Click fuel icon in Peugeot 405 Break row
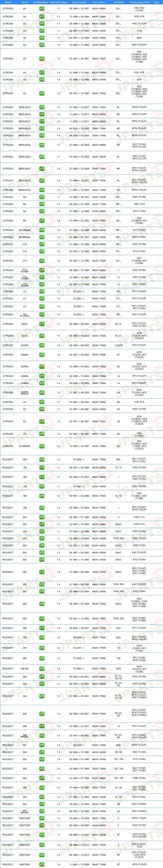 point(42,811)
